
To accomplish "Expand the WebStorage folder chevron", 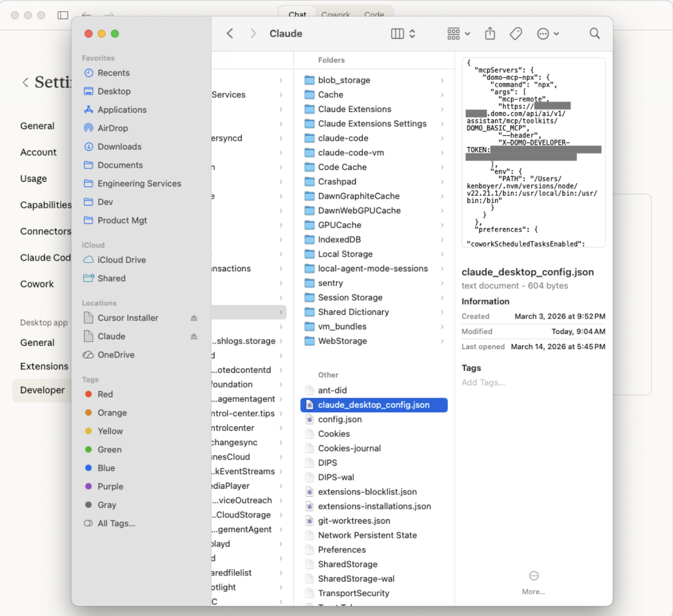I will (442, 342).
